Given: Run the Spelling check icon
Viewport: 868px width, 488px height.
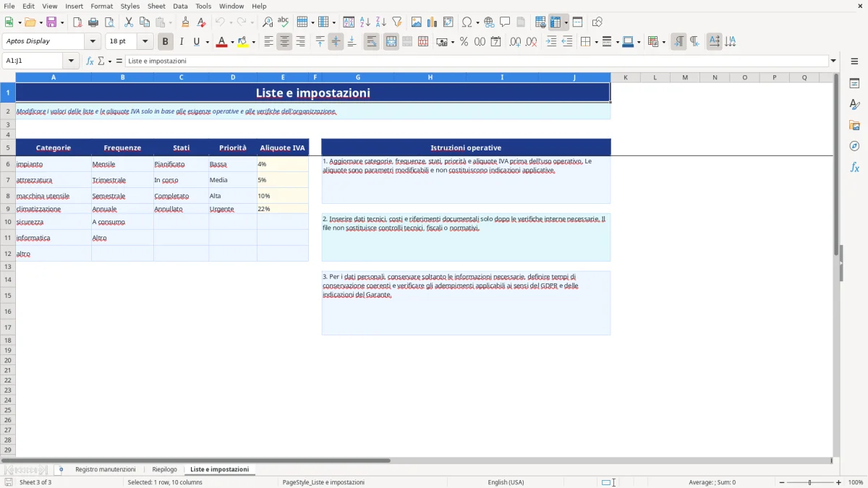Looking at the screenshot, I should [284, 22].
